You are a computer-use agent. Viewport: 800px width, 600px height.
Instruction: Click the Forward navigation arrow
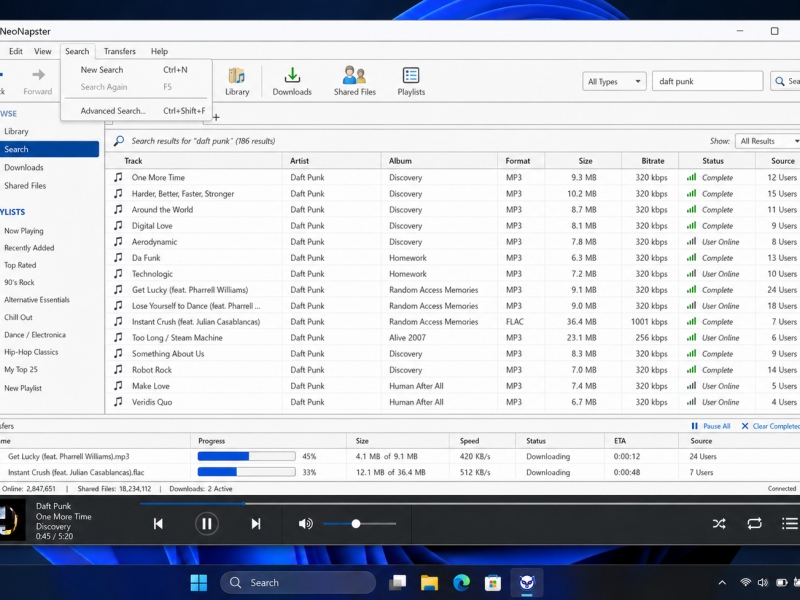point(38,75)
